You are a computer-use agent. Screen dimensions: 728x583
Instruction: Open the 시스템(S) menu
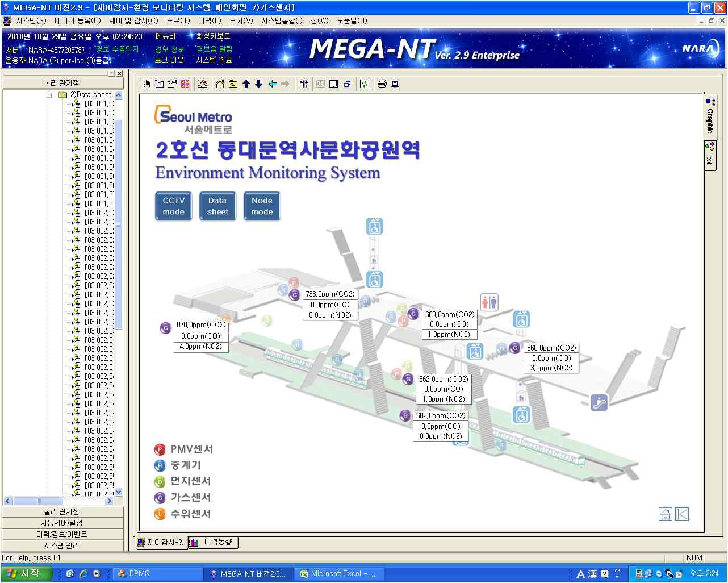[31, 20]
